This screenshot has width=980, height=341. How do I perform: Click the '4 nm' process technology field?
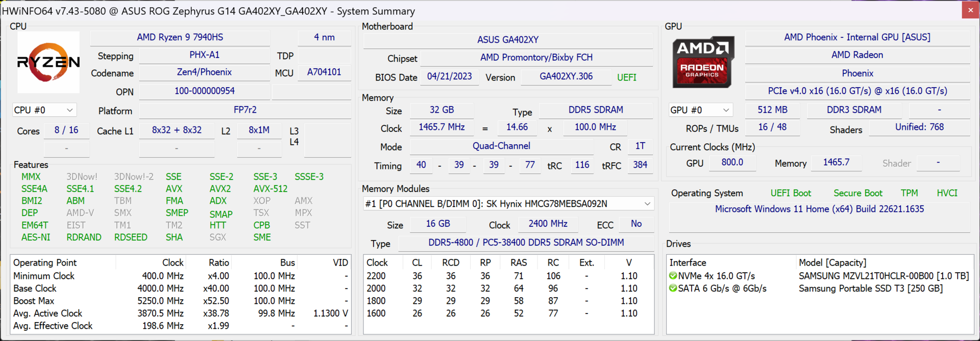[324, 37]
